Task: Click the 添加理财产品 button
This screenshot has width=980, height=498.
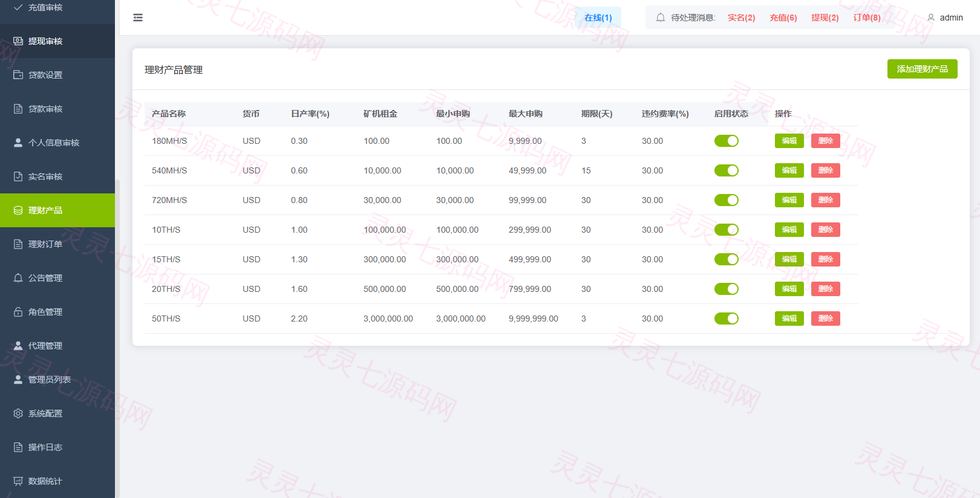Action: 922,69
